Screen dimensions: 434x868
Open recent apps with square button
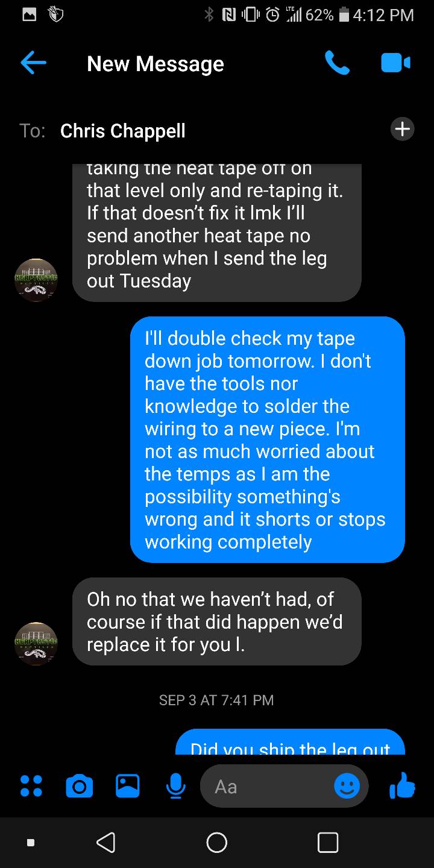[x=328, y=842]
